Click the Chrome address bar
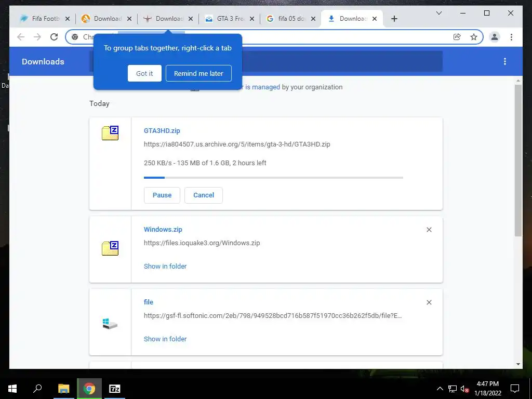 click(x=274, y=37)
